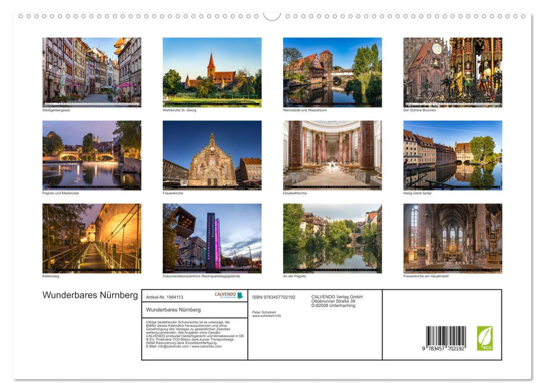Toggle the An der Pegnitz image selection
This screenshot has width=544, height=392.
332,237
